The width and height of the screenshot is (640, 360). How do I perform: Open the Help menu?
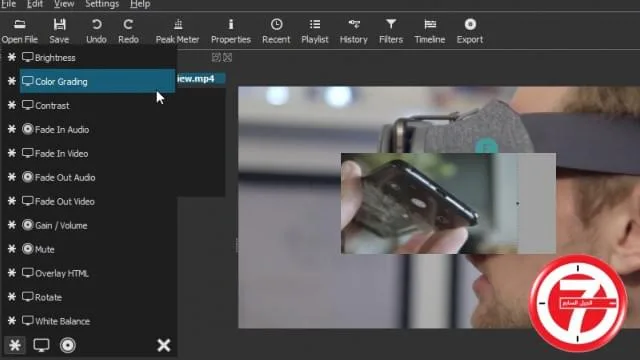tap(140, 4)
